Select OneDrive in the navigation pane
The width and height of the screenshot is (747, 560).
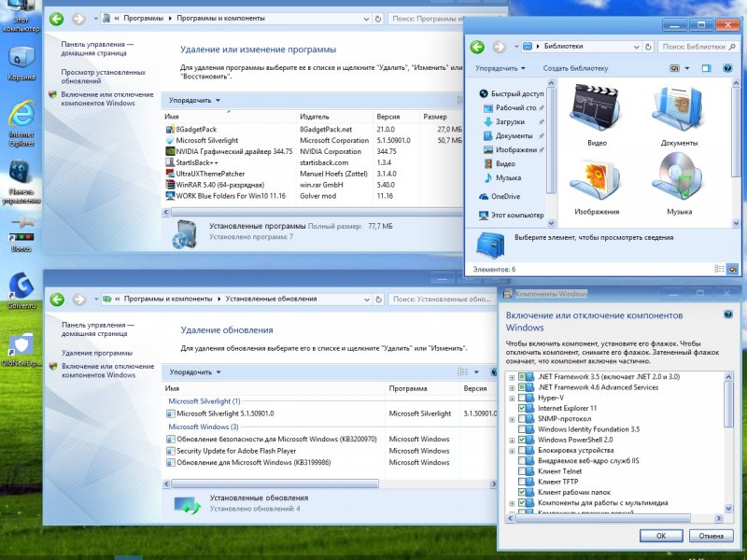point(500,196)
